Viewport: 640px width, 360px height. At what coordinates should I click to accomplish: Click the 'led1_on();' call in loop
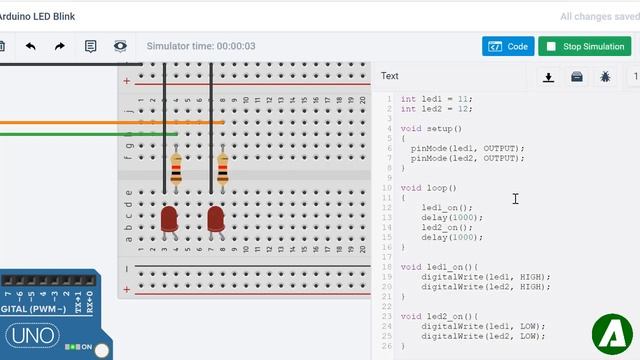pos(447,208)
